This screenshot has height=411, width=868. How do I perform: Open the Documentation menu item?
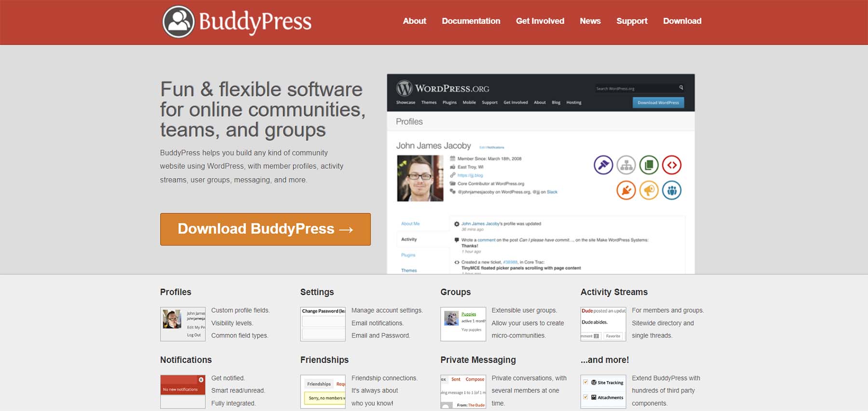point(471,21)
